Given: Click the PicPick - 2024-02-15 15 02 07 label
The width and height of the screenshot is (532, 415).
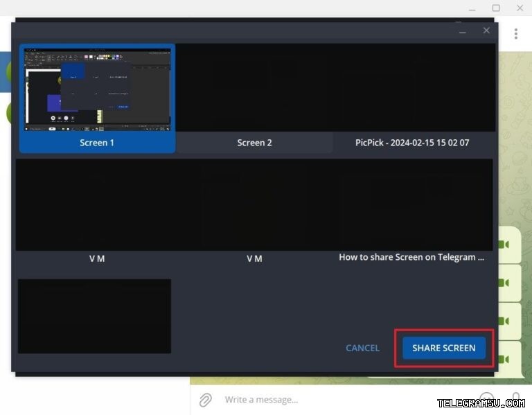Looking at the screenshot, I should [412, 143].
